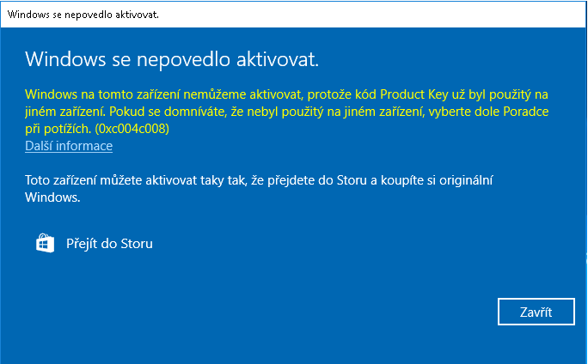
Task: Click the large heading Windows se nepovedlo aktivovat
Action: 172,59
